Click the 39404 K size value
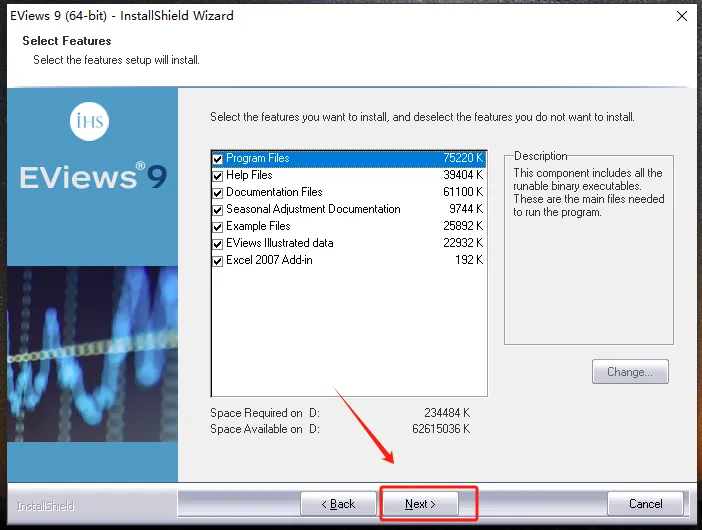Viewport: 702px width, 530px height. 463,175
